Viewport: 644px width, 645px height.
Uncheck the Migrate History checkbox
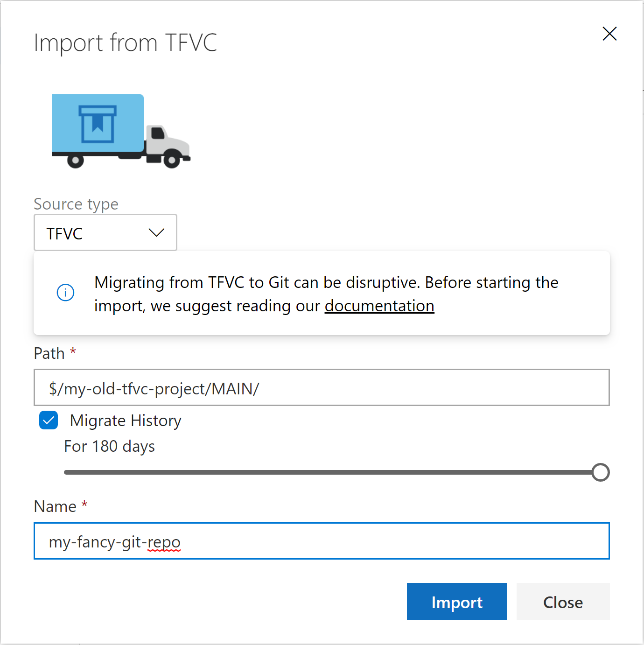click(49, 420)
